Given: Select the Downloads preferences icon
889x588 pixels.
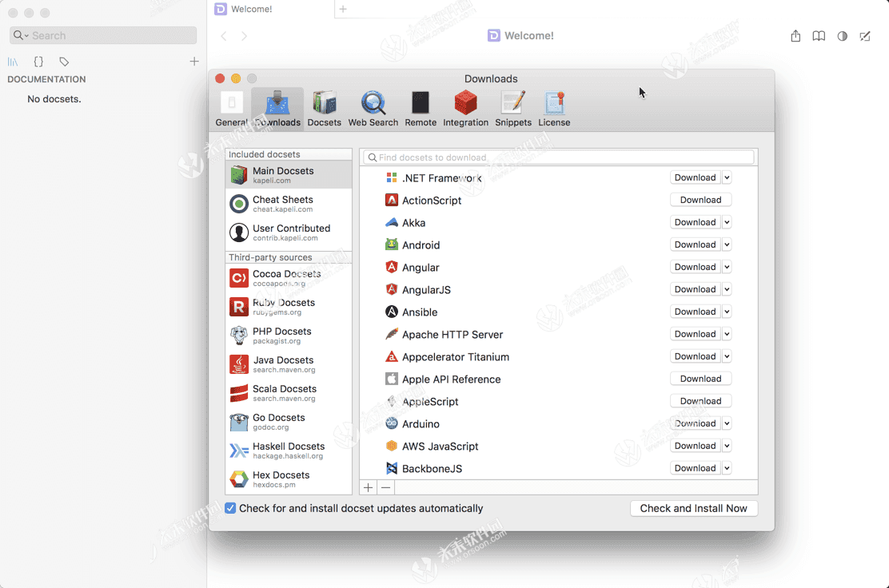Looking at the screenshot, I should click(x=277, y=108).
